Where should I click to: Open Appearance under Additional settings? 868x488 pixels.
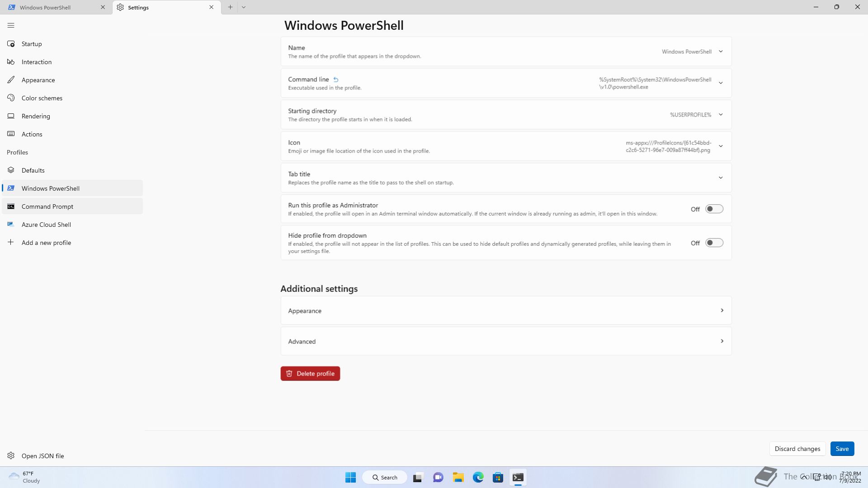tap(506, 310)
